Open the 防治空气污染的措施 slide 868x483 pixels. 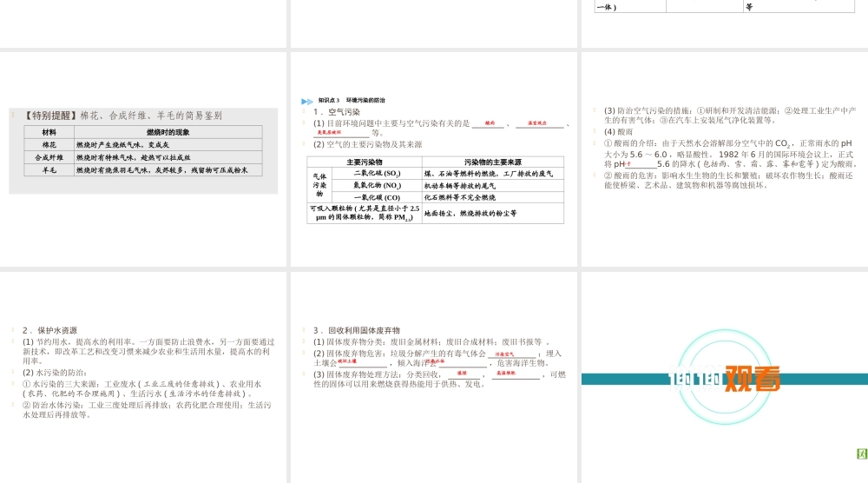725,160
